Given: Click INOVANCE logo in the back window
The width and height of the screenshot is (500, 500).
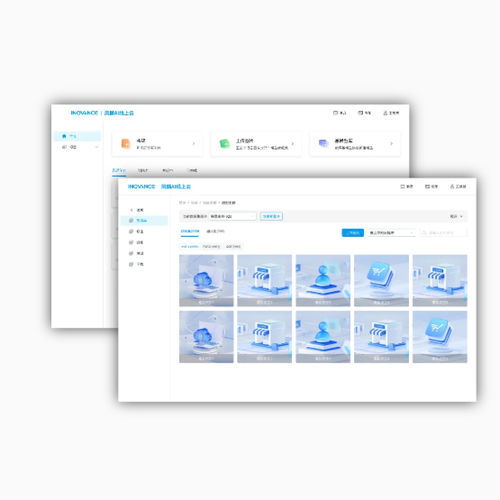Looking at the screenshot, I should click(84, 113).
